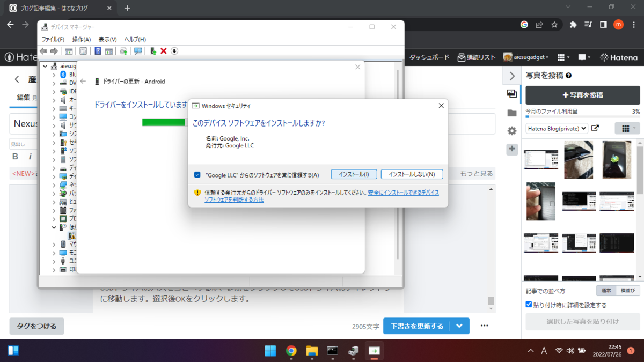Click Forward arrow in Device Manager toolbar
This screenshot has width=644, height=362.
coord(54,51)
